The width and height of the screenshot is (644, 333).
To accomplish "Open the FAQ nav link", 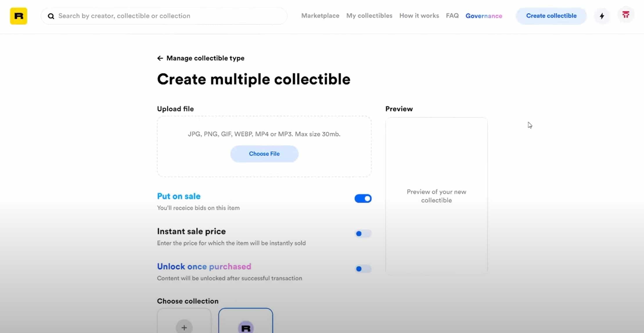I will (x=452, y=16).
